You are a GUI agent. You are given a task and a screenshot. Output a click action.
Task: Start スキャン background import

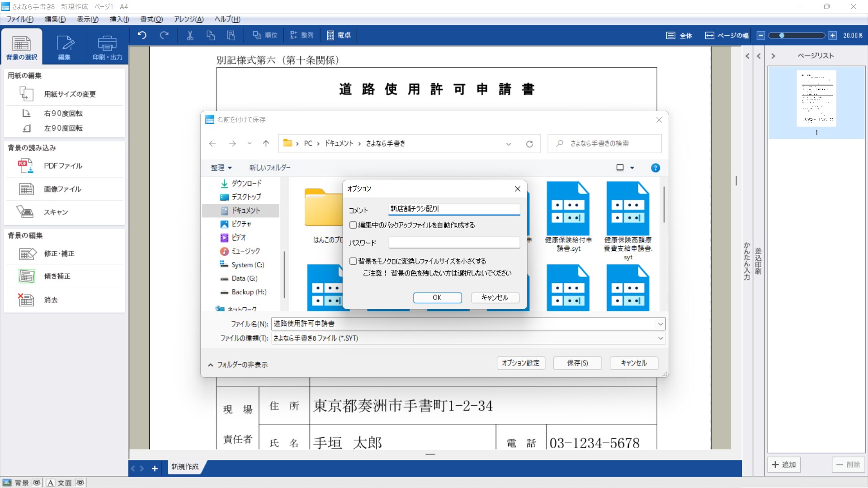64,212
